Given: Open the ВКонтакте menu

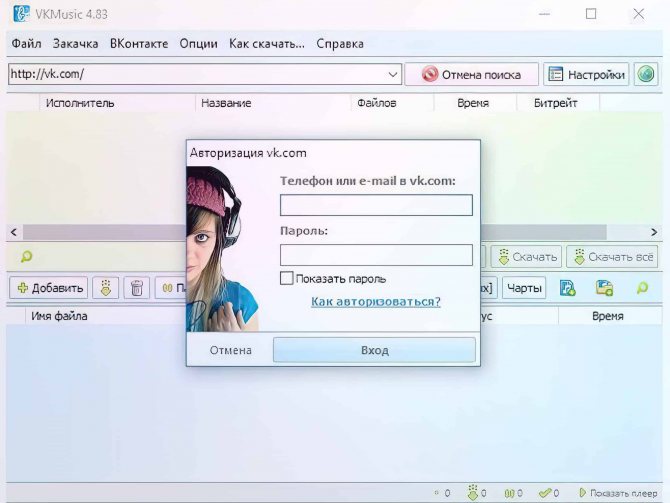Looking at the screenshot, I should click(x=139, y=44).
